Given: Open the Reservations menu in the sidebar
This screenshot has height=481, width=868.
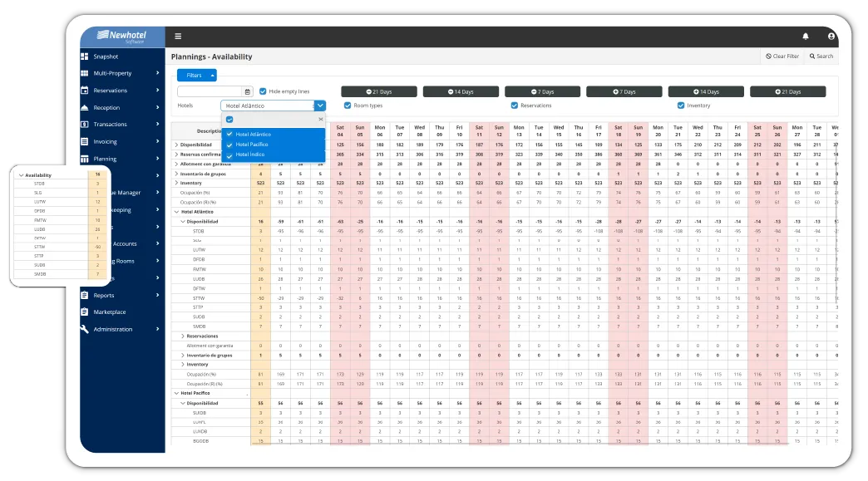Looking at the screenshot, I should (121, 90).
